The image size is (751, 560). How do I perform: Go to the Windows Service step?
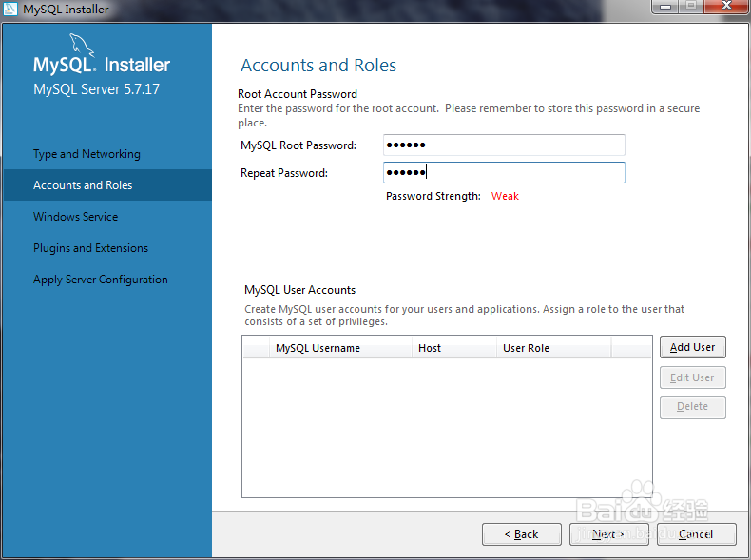click(76, 217)
